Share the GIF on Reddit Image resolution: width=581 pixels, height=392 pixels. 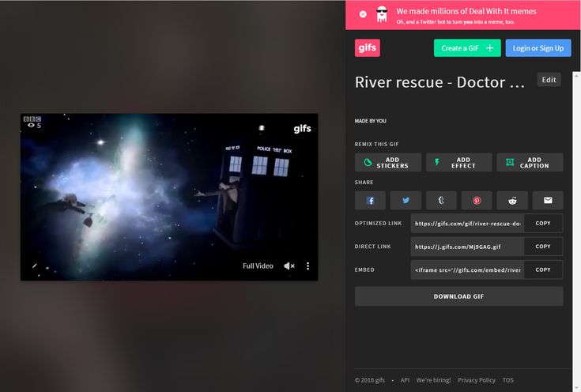click(x=512, y=201)
